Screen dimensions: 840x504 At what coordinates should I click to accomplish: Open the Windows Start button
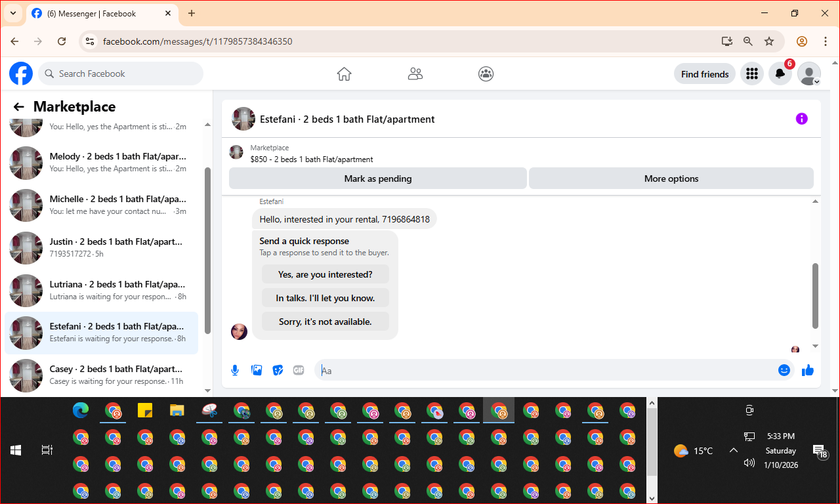pos(16,450)
